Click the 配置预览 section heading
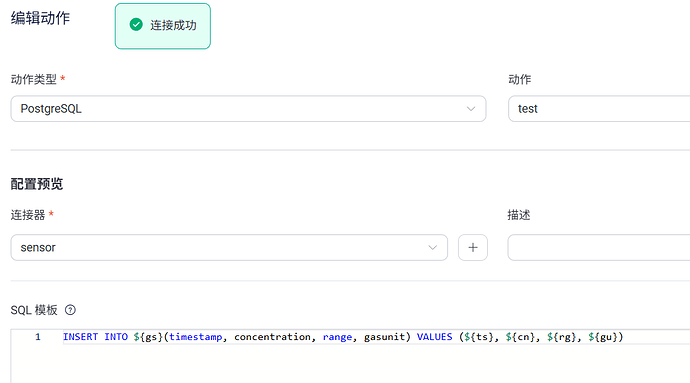The height and width of the screenshot is (383, 690). click(37, 184)
